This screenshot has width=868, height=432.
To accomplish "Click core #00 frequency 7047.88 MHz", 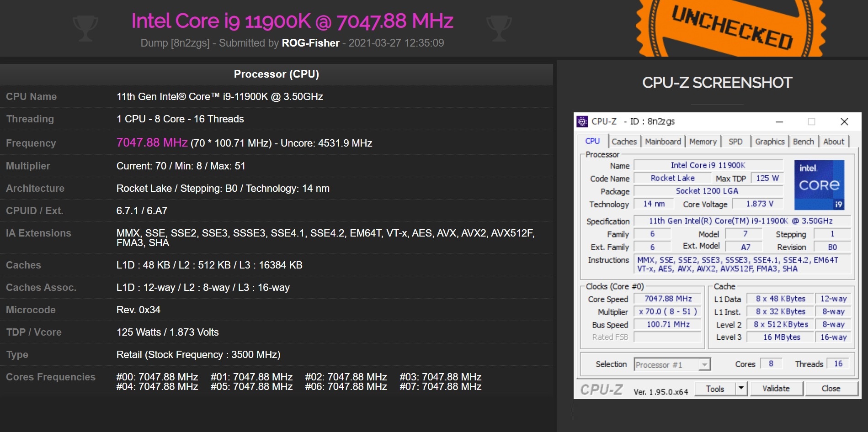I will [x=157, y=377].
